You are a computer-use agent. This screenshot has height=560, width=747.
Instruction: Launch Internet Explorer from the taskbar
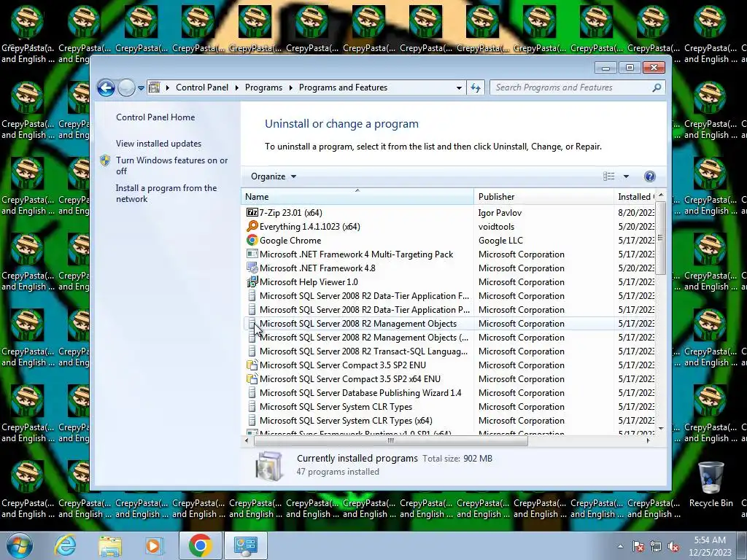(65, 545)
